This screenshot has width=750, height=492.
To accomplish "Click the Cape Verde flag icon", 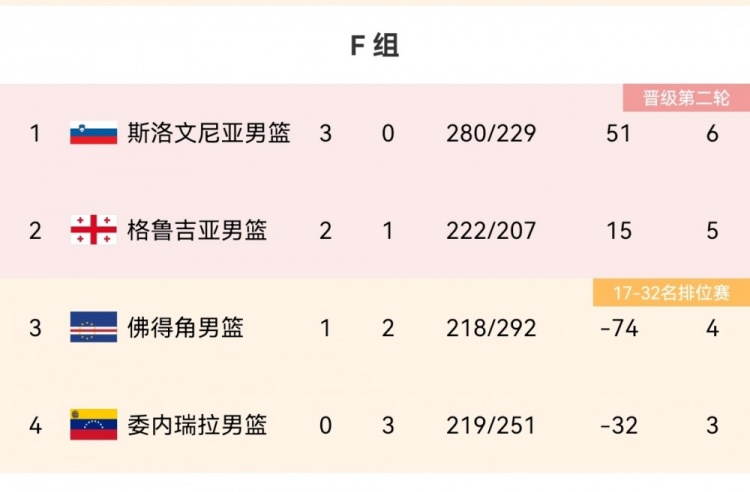I will 93,327.
